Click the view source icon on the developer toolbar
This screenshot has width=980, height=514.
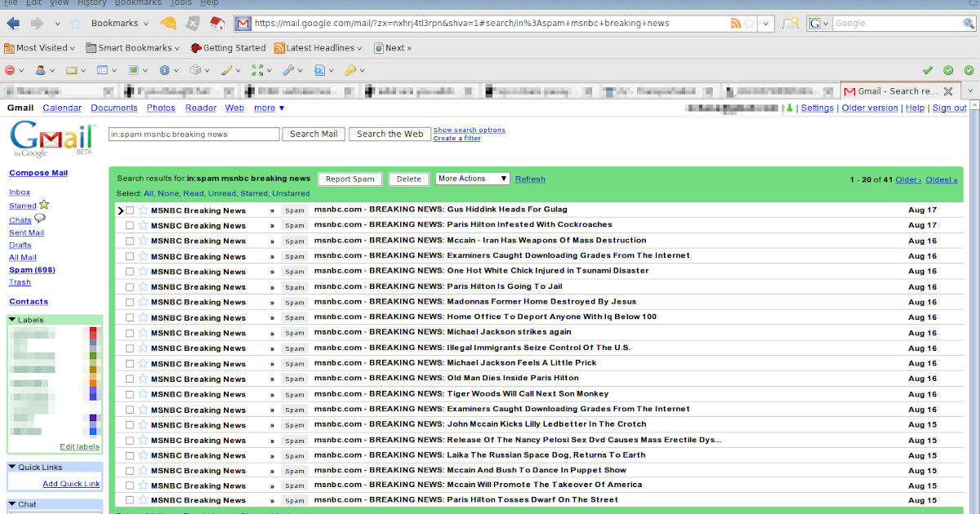pos(318,71)
